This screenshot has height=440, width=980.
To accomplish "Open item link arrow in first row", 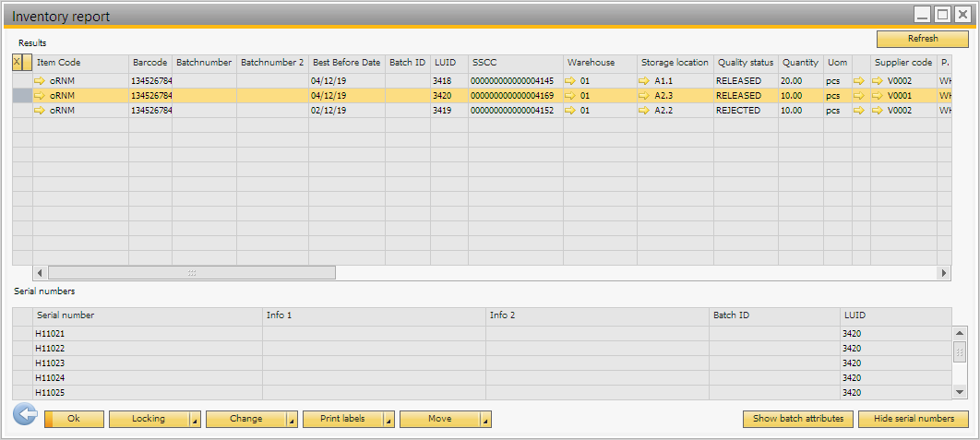I will [40, 81].
